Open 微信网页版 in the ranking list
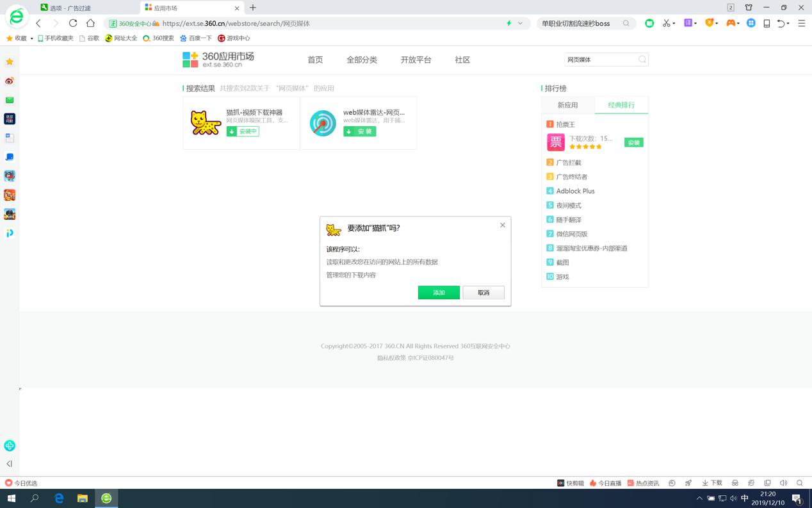812x508 pixels. pyautogui.click(x=572, y=234)
